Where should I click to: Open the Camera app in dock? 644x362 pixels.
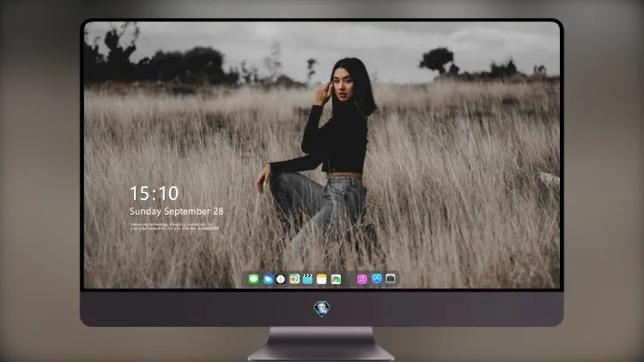coord(391,279)
